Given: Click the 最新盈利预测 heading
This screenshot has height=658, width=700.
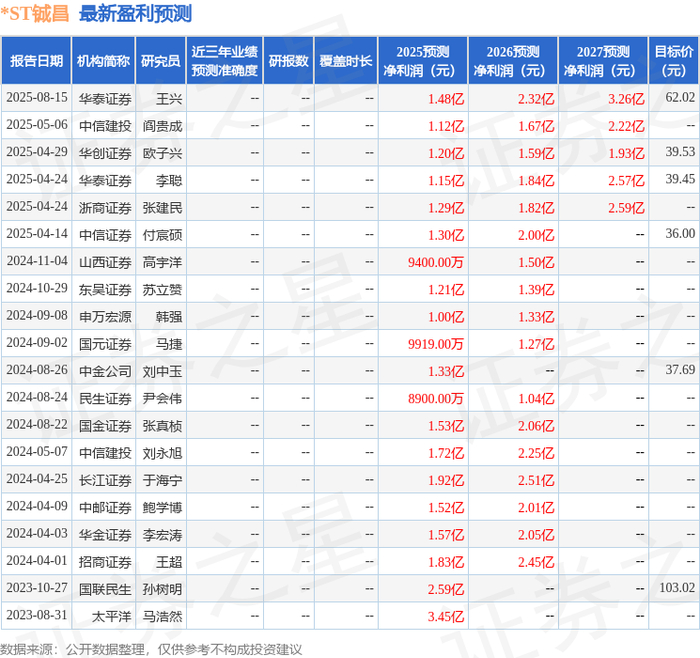Looking at the screenshot, I should coord(135,13).
